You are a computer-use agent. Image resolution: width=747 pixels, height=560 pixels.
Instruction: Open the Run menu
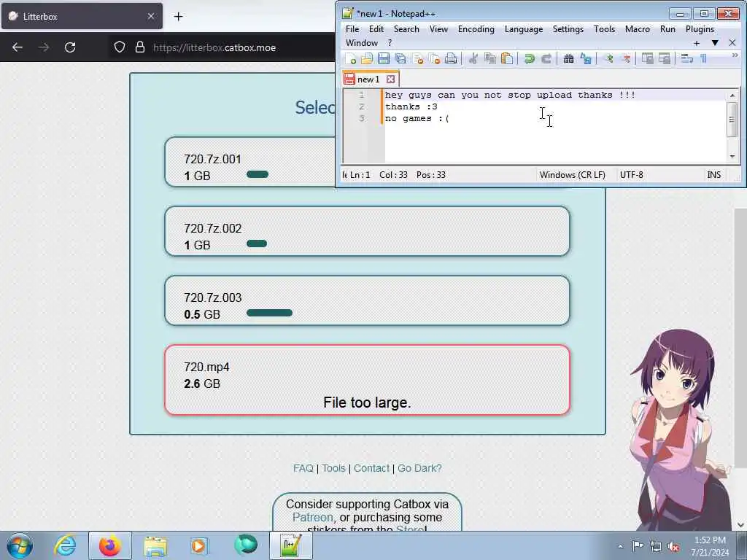pos(667,29)
